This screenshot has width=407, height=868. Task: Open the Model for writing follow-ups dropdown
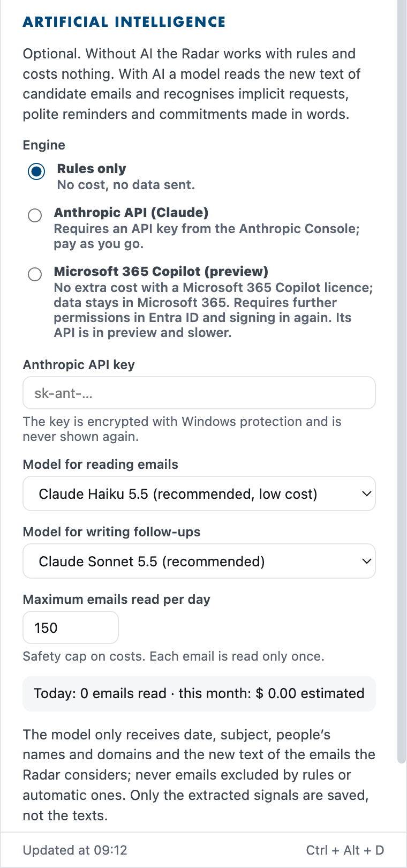point(199,561)
